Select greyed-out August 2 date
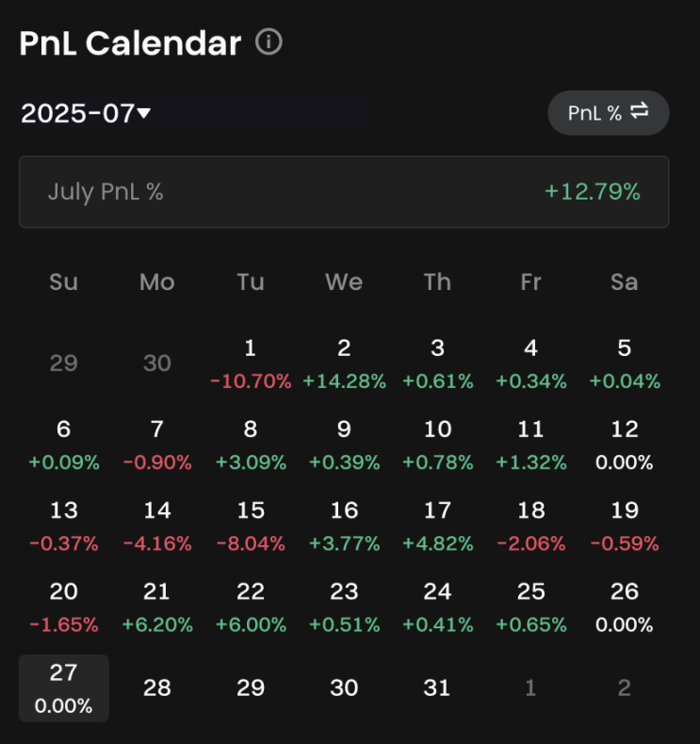The width and height of the screenshot is (700, 744). pos(624,688)
